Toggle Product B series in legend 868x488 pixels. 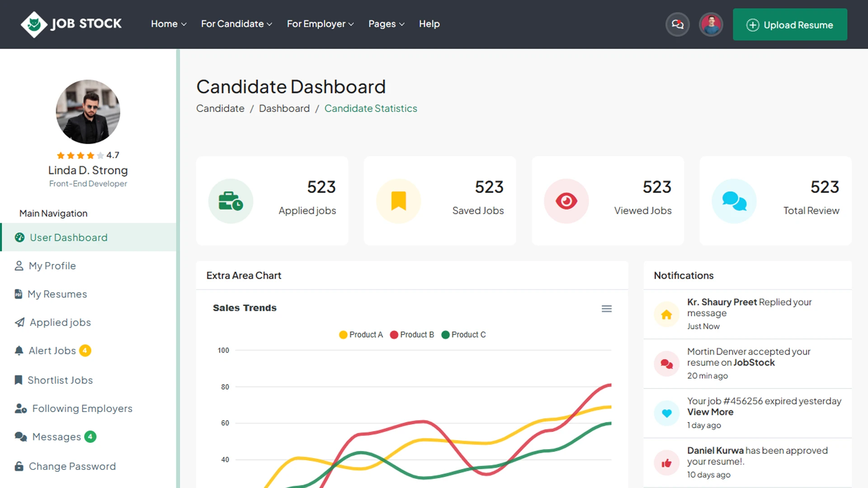tap(412, 334)
